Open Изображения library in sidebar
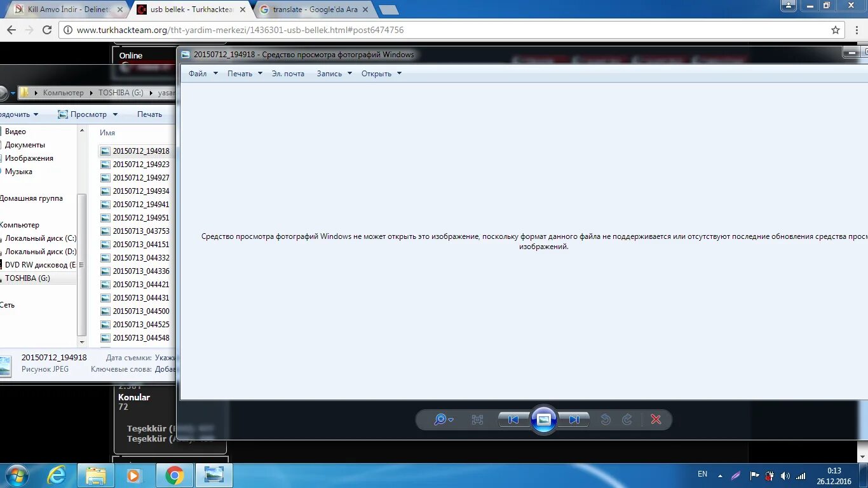Screen dimensions: 868x488 tap(29, 158)
